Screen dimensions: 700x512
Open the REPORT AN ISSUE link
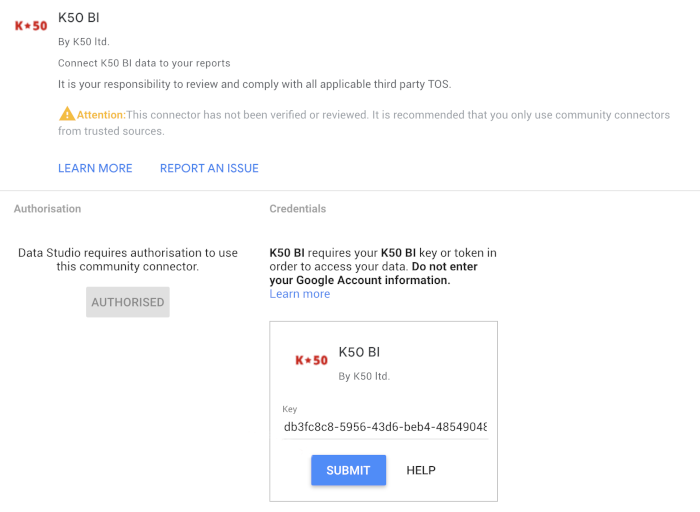209,168
